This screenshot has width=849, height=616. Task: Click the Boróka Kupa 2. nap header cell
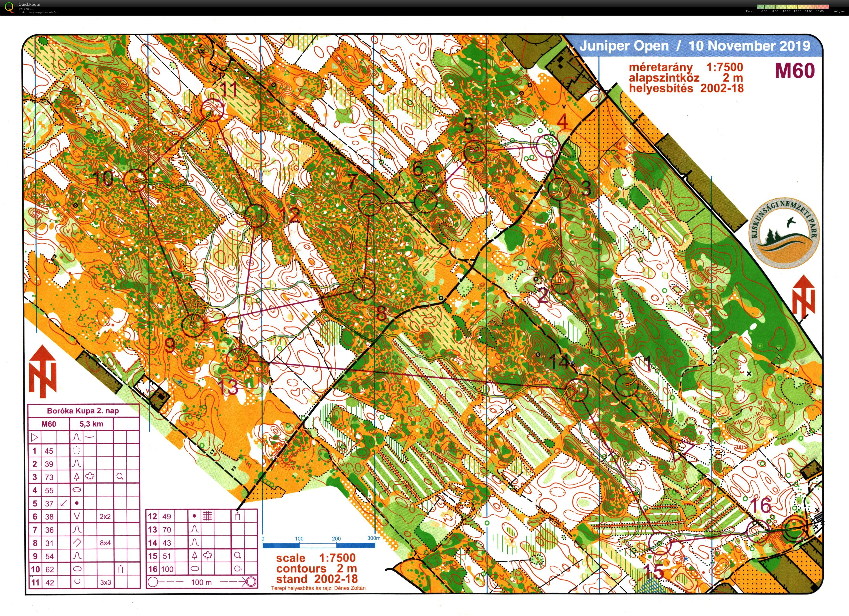(x=83, y=410)
